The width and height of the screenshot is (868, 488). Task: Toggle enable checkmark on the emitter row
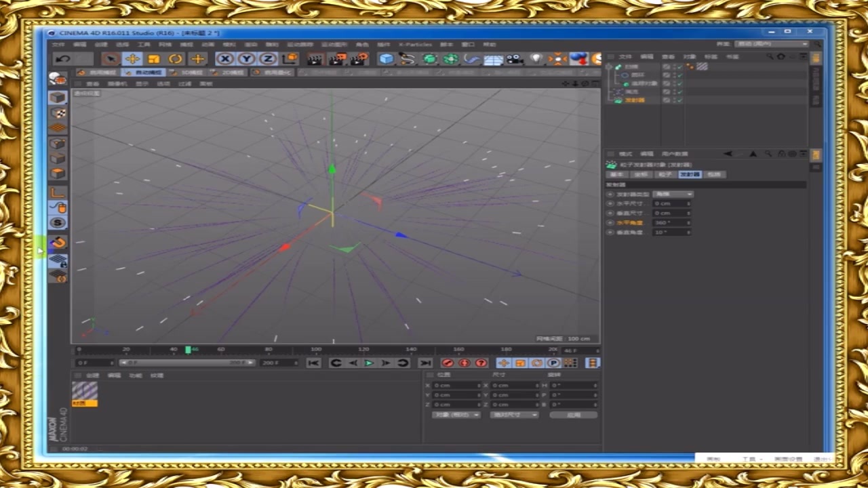click(x=679, y=100)
